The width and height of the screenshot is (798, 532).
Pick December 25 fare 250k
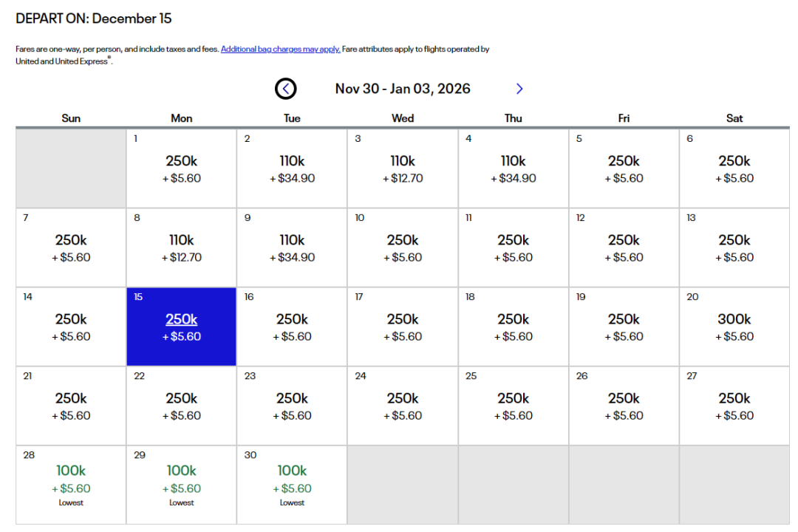(x=514, y=406)
